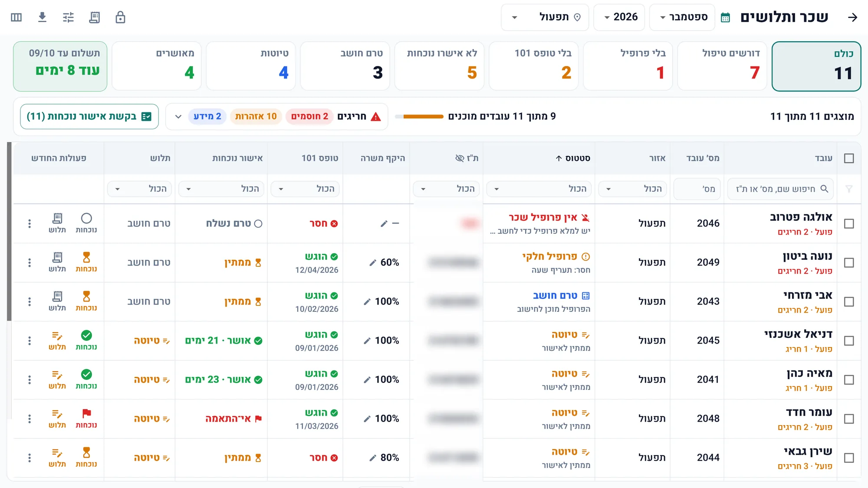The width and height of the screenshot is (868, 488).
Task: Open the month dropdown ספטמבר
Action: (682, 17)
